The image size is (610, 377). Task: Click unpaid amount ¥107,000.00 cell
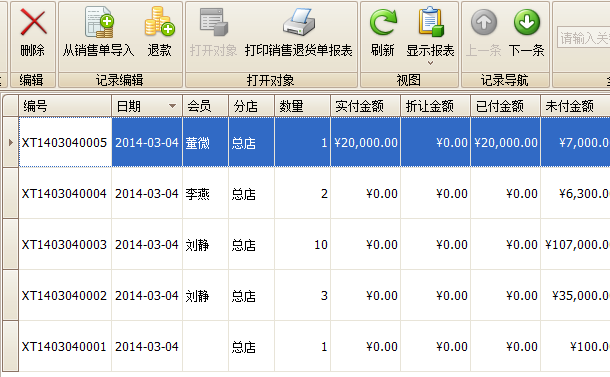pos(575,244)
